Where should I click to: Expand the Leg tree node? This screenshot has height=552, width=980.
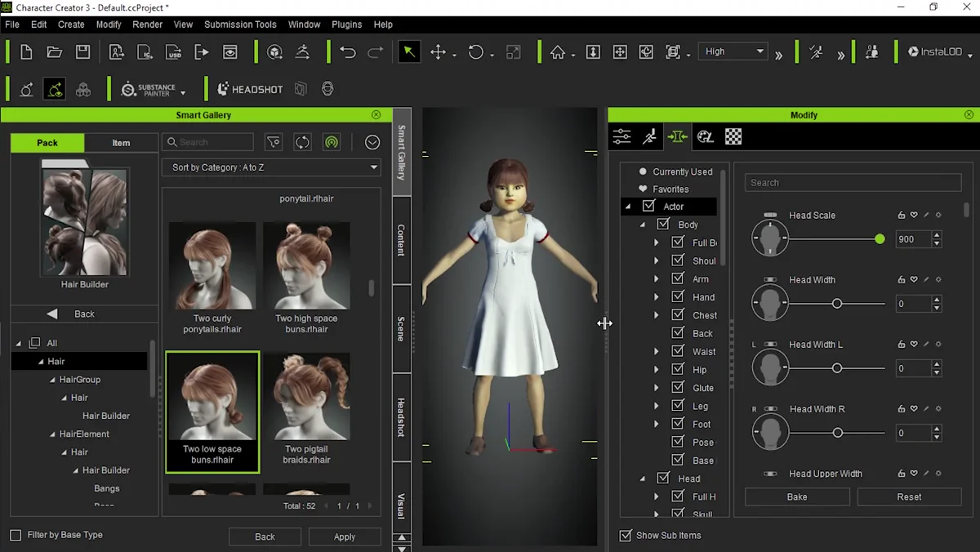point(656,406)
